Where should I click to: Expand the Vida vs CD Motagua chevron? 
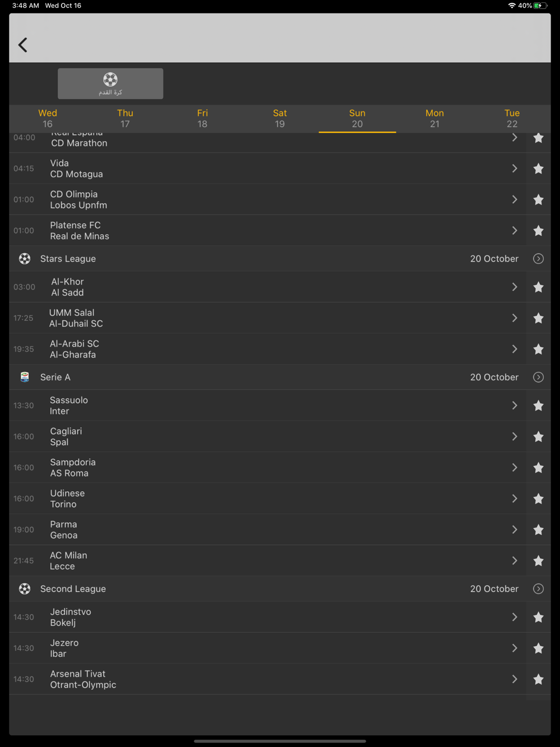point(514,169)
